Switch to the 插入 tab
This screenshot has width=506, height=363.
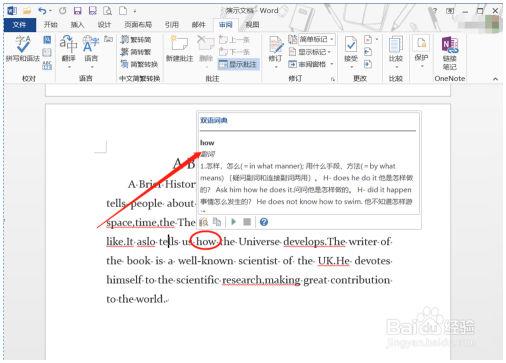(x=77, y=25)
